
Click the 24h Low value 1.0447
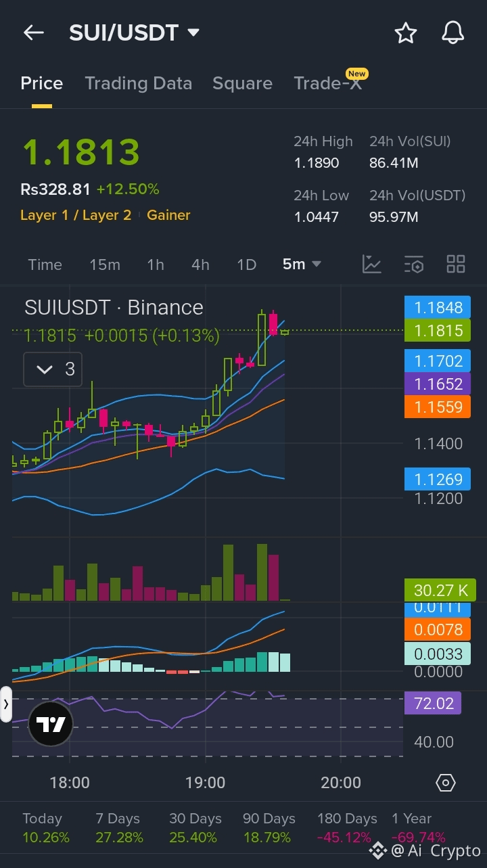(317, 217)
